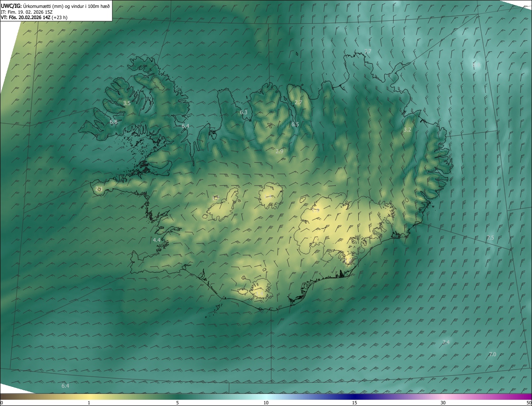The image size is (532, 406).
Task: Click the 6.5 value label on the map
Action: coord(295,124)
